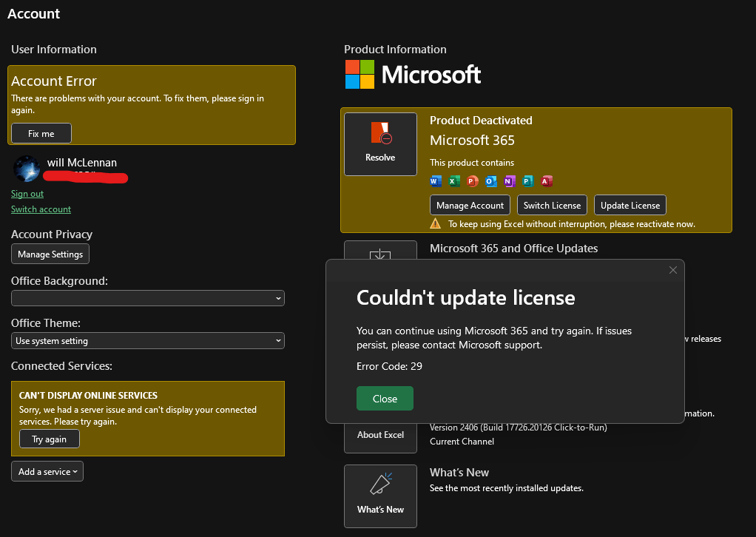Click the Couldn't update license heading

coord(466,298)
